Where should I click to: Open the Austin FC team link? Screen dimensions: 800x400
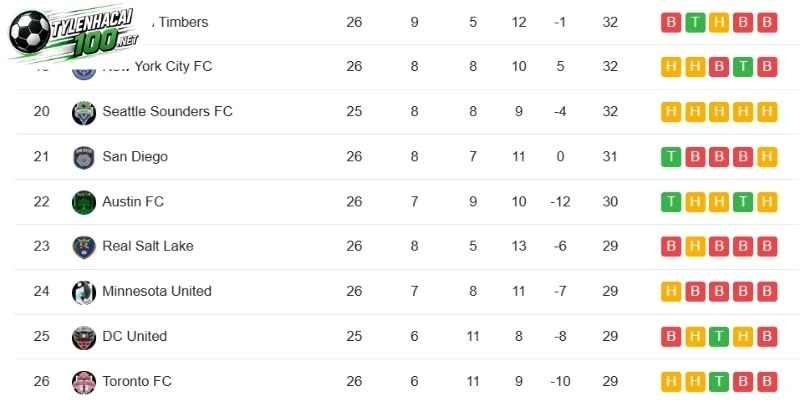[133, 202]
